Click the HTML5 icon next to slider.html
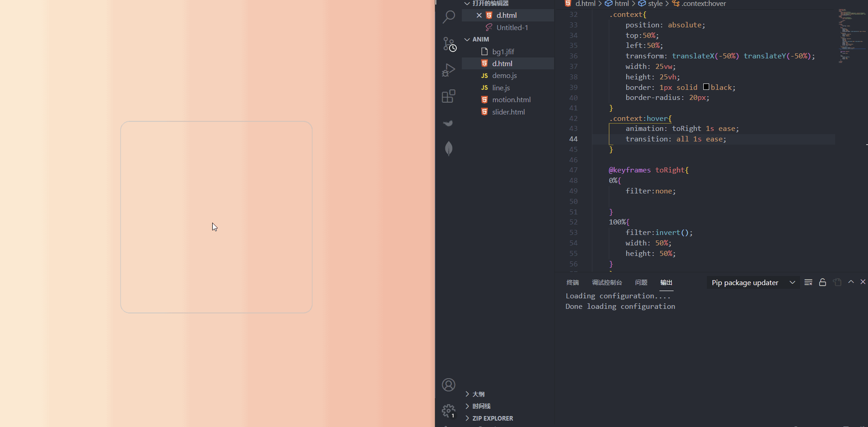Screen dimensions: 868x427 (x=485, y=112)
